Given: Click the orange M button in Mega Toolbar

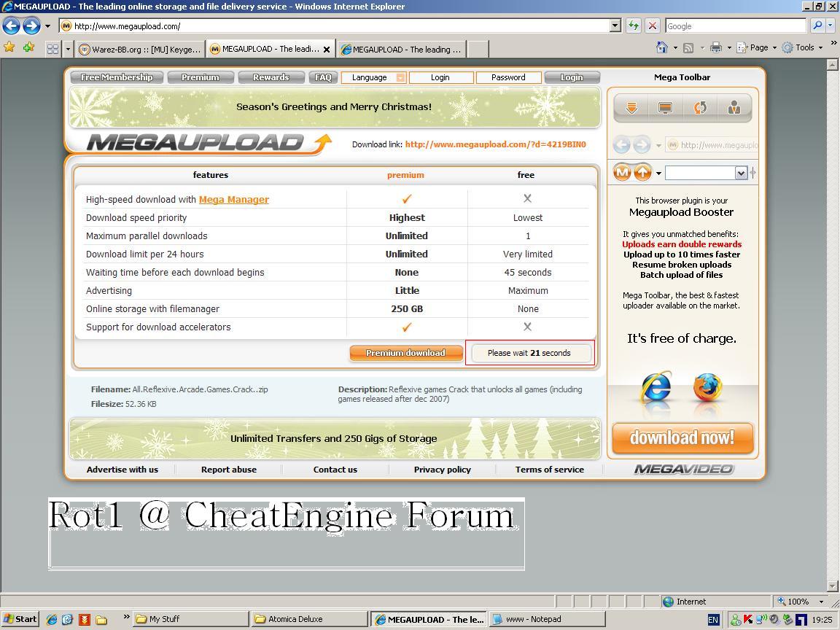Looking at the screenshot, I should tap(622, 172).
